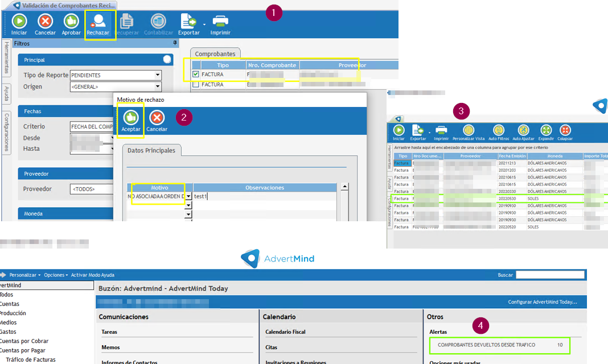
Task: Click Exportar in the Validación toolbar
Action: tap(189, 24)
